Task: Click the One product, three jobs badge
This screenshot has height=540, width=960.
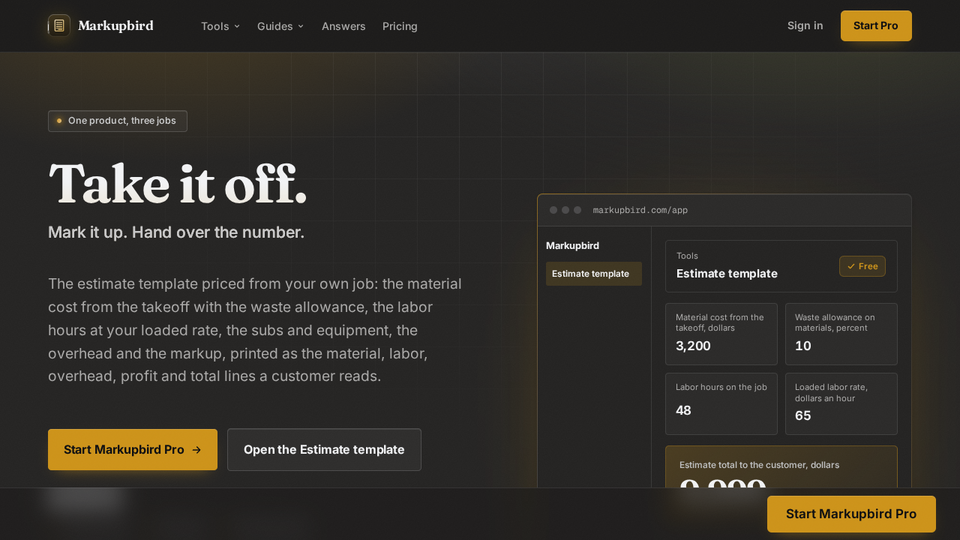Action: (x=118, y=121)
